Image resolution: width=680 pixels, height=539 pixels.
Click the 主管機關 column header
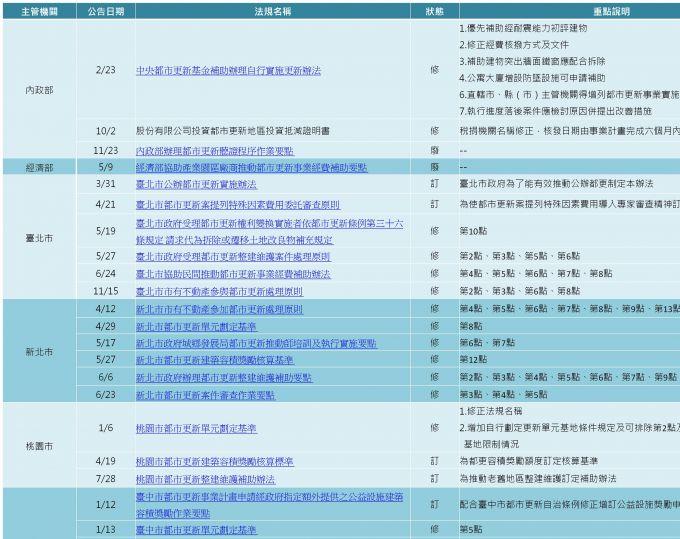[39, 12]
